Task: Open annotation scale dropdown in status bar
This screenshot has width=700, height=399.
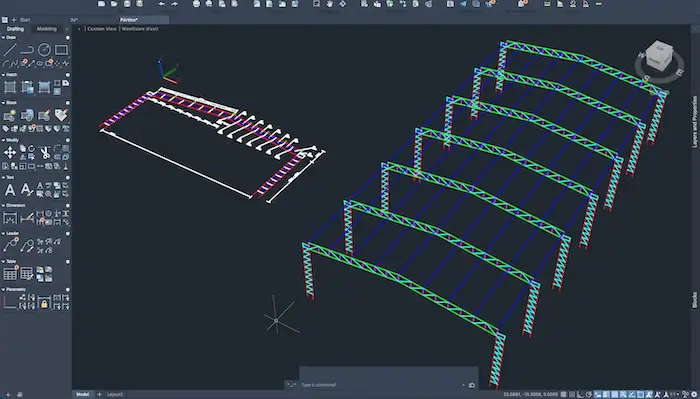Action: tap(676, 395)
